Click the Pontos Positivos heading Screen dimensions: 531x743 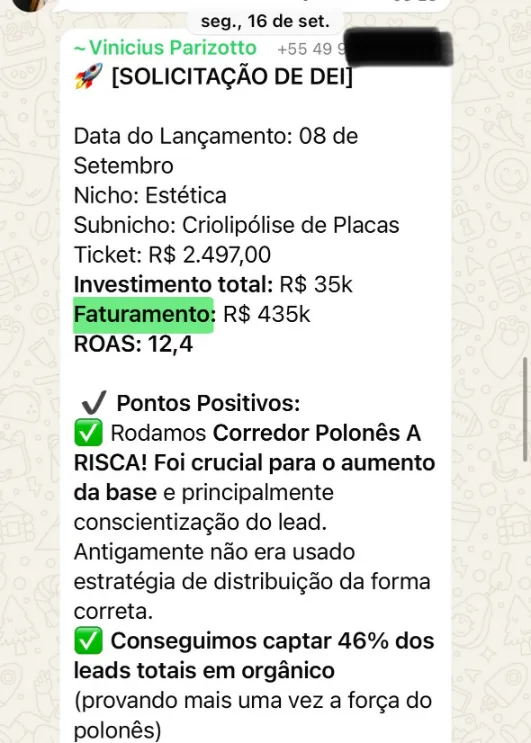(x=208, y=403)
